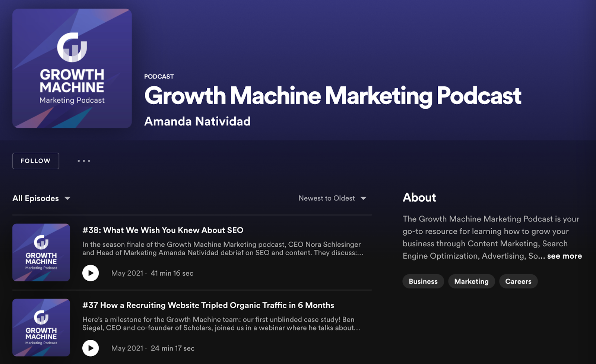Click the episode #37 description text
596x364 pixels.
click(x=221, y=324)
